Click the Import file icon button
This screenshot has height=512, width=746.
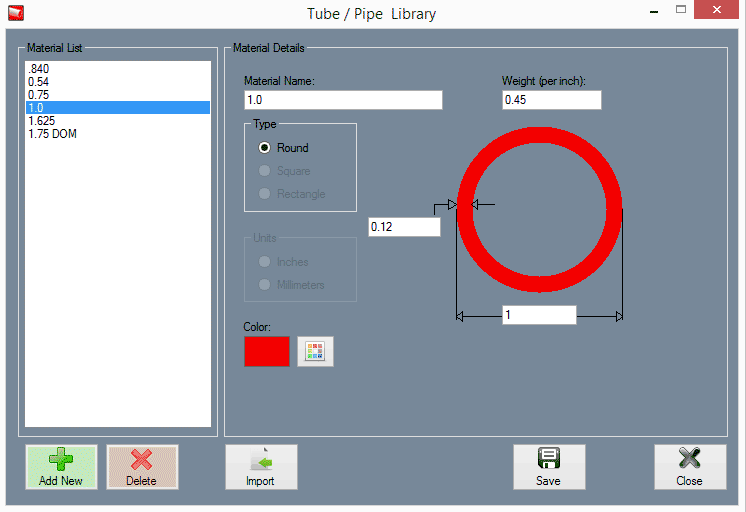[x=260, y=460]
